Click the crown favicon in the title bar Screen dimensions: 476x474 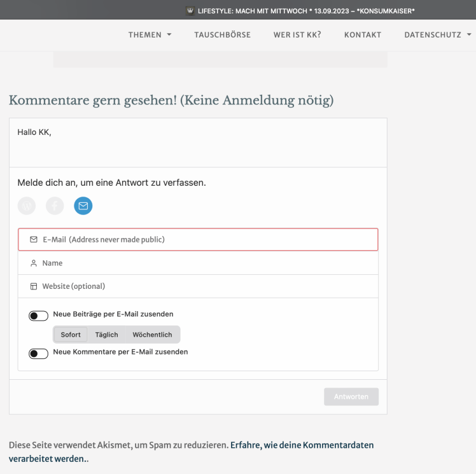(x=190, y=10)
